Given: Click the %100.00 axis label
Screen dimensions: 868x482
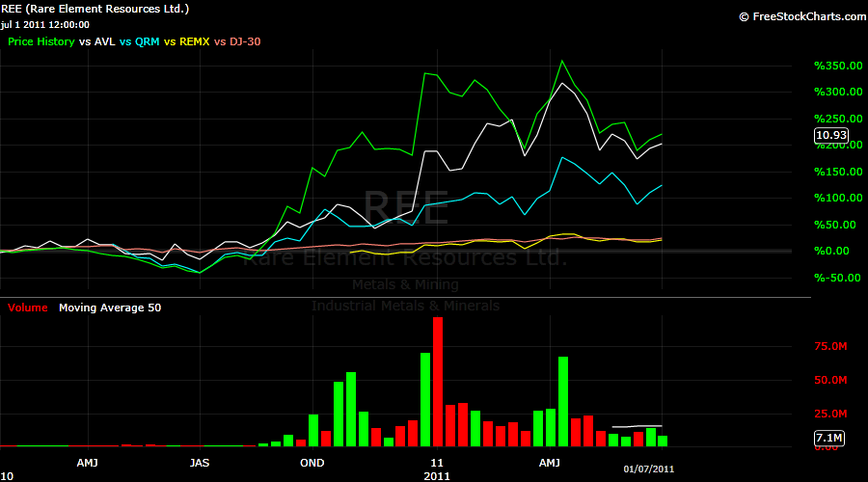Looking at the screenshot, I should pyautogui.click(x=838, y=199).
